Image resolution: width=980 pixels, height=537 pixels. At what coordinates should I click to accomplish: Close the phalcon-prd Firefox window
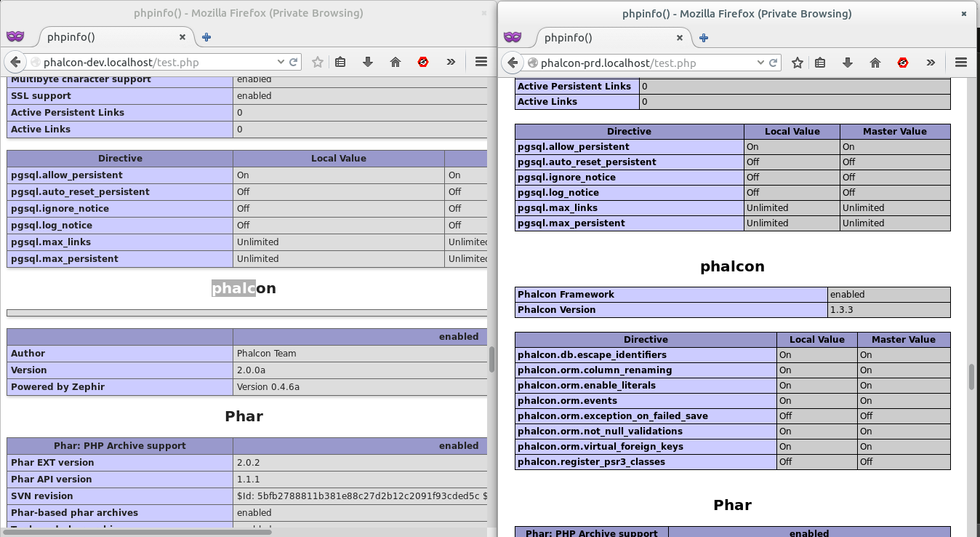964,13
